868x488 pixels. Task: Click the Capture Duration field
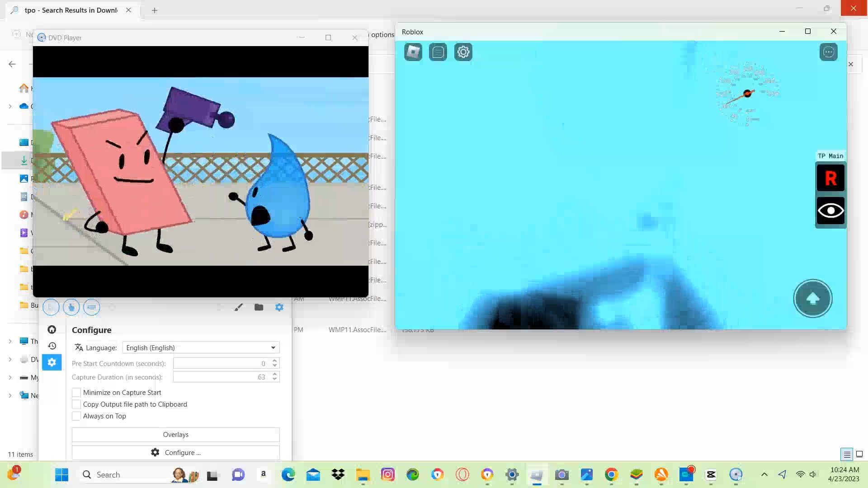(x=222, y=377)
